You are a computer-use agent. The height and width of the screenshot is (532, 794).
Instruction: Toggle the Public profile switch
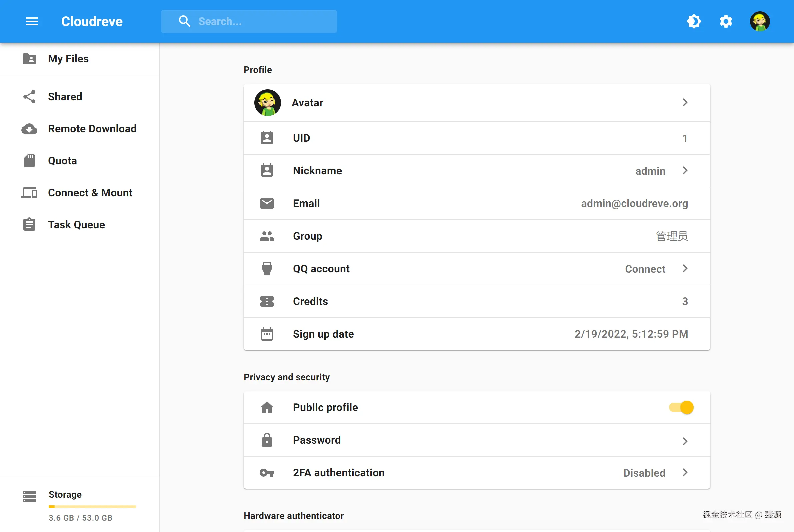(x=681, y=407)
